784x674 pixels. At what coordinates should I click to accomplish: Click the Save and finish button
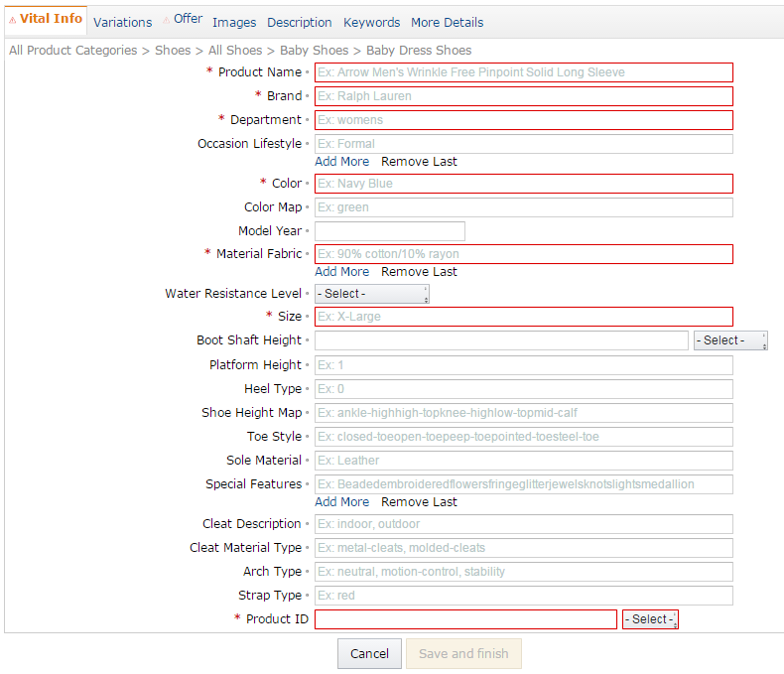click(x=463, y=654)
